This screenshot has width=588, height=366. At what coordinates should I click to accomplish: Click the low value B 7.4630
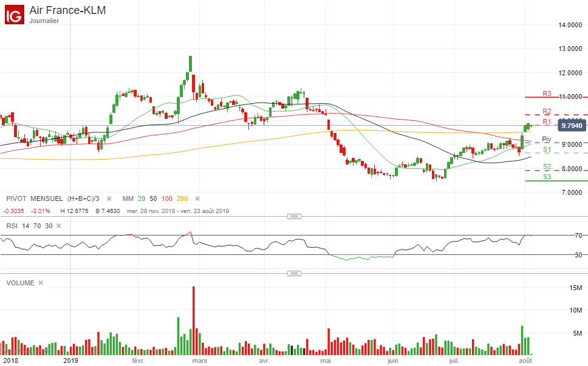(x=108, y=211)
